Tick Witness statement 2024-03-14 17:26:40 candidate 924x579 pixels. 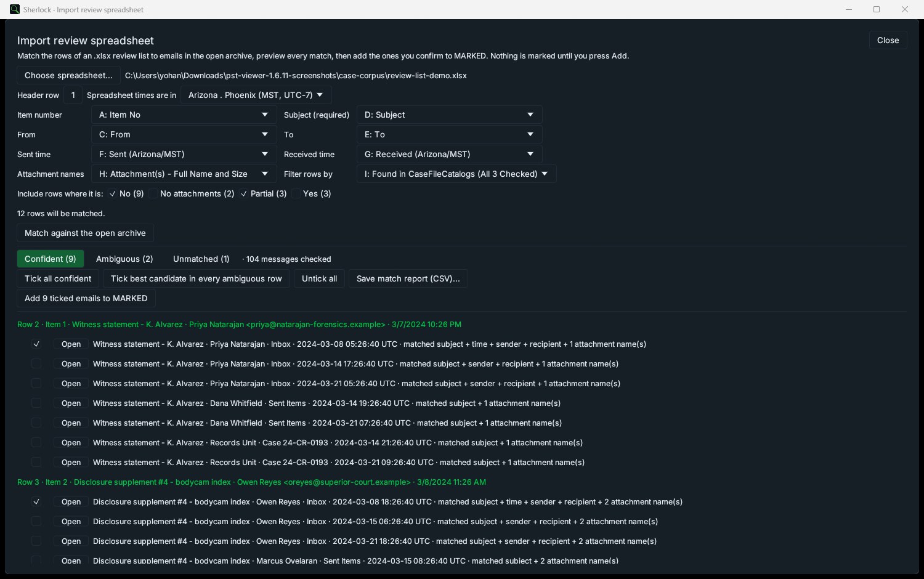[36, 364]
